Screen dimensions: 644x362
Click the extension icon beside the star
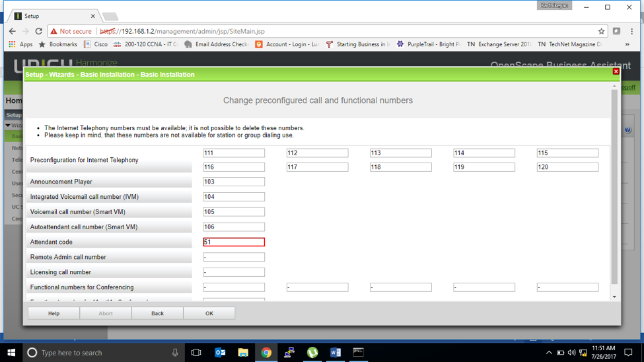[616, 31]
